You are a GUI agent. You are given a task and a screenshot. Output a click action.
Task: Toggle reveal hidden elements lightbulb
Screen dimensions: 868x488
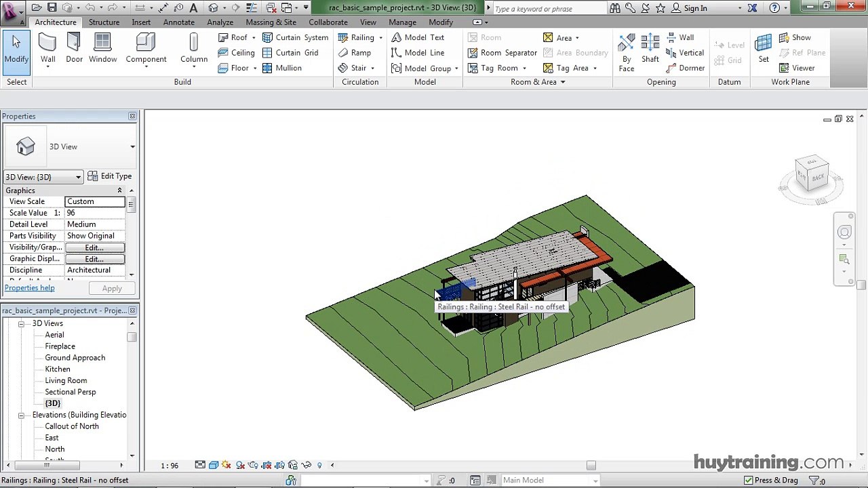[319, 465]
